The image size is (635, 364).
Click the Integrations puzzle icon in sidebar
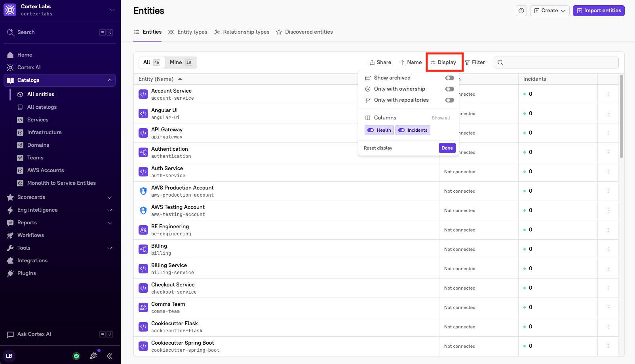point(10,260)
